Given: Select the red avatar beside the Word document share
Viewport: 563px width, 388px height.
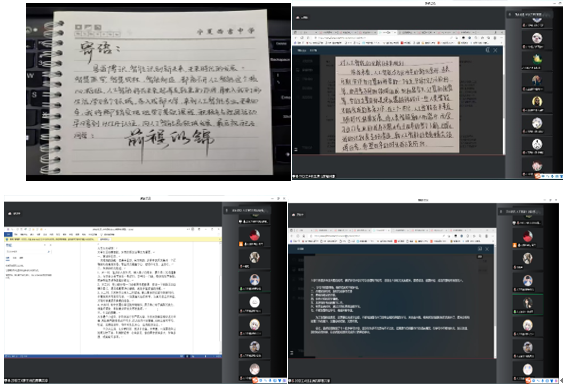Looking at the screenshot, I should [x=254, y=235].
